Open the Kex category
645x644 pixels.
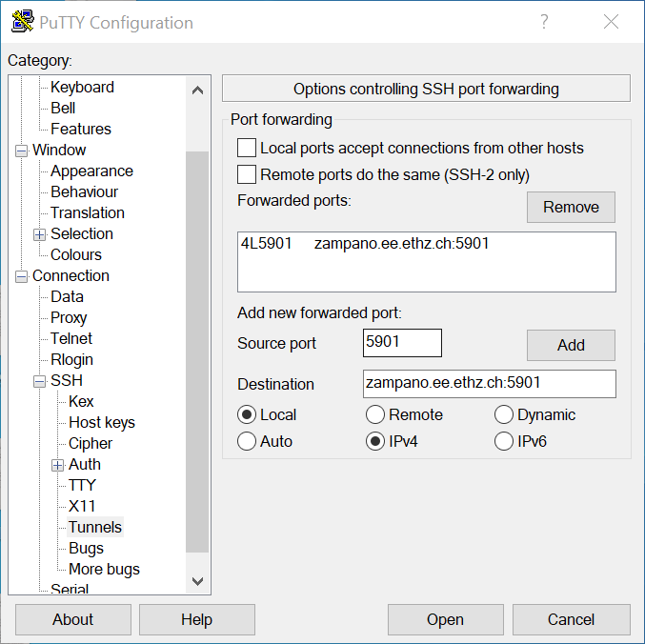click(81, 402)
